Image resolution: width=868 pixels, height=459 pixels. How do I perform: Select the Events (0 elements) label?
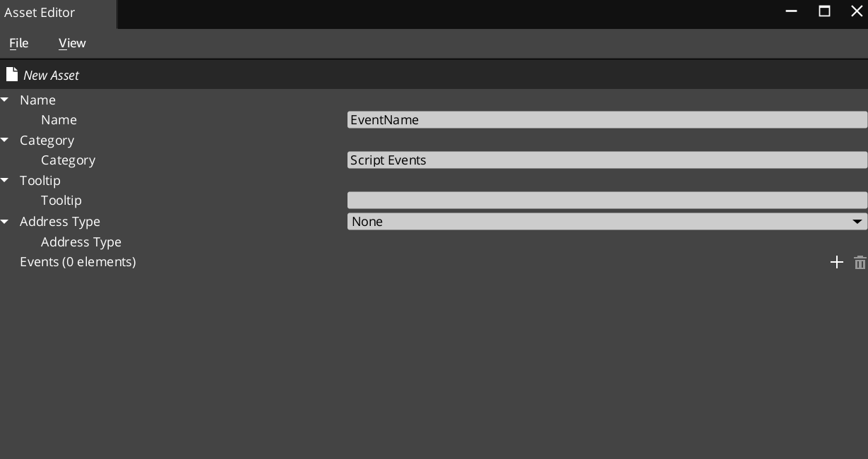[78, 261]
